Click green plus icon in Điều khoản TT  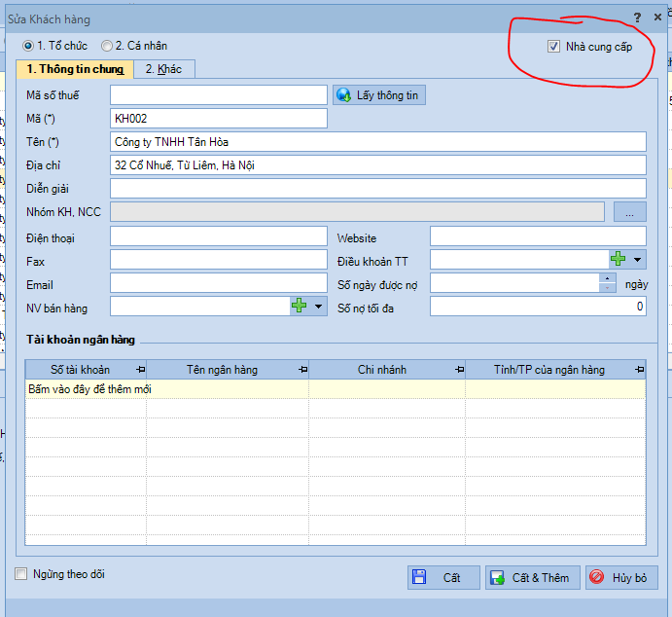pyautogui.click(x=618, y=259)
